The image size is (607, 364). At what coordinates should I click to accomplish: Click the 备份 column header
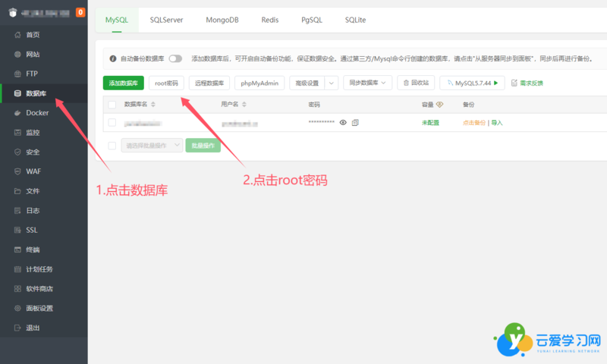468,105
